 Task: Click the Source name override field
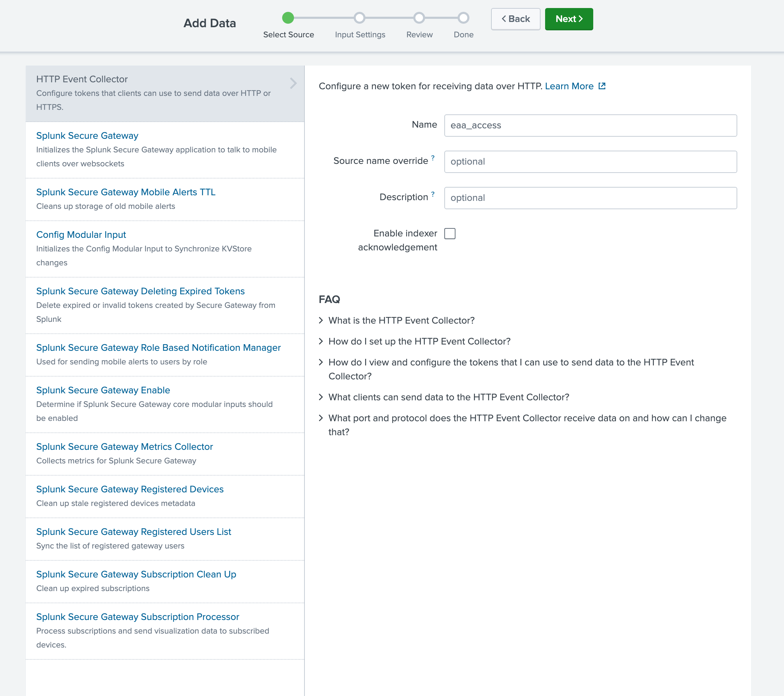click(590, 162)
